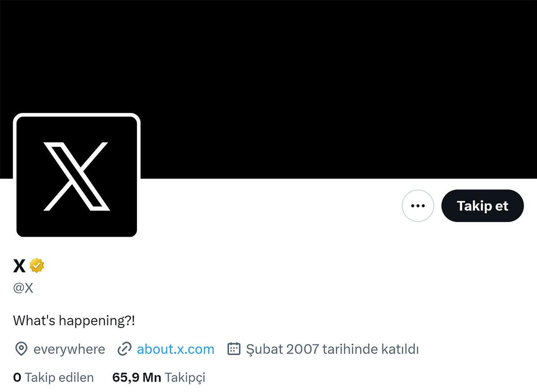
Task: Open the square profile picture
Action: point(77,176)
